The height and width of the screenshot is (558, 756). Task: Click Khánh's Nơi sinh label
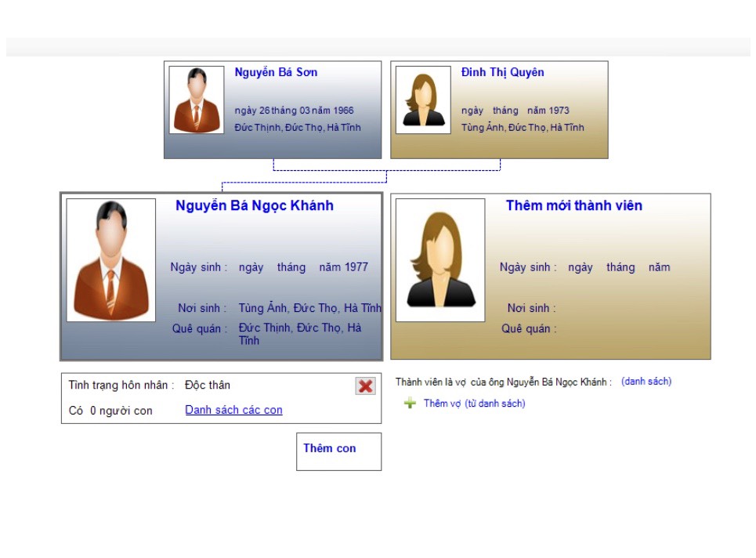point(202,308)
